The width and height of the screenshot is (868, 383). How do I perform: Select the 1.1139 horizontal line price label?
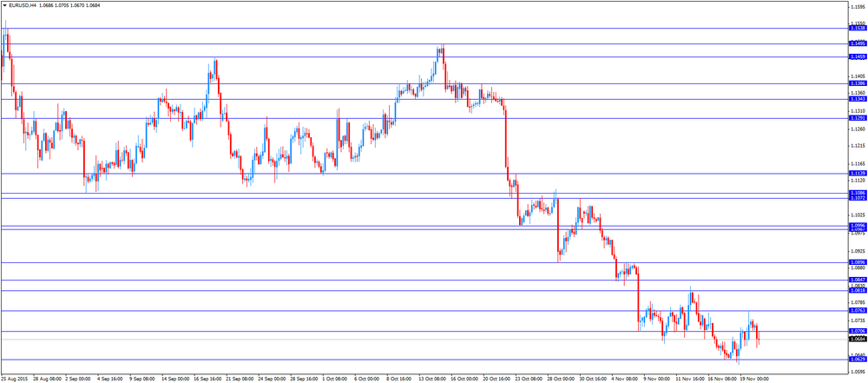(858, 174)
